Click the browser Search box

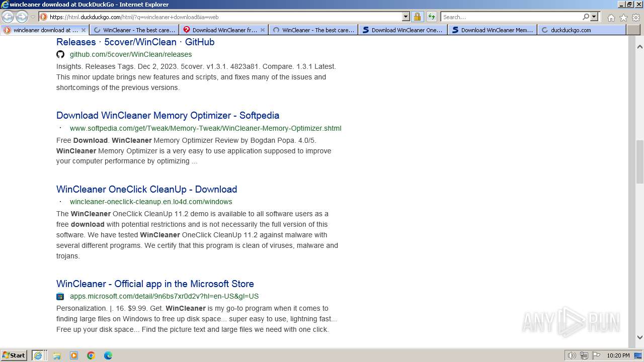coord(511,17)
